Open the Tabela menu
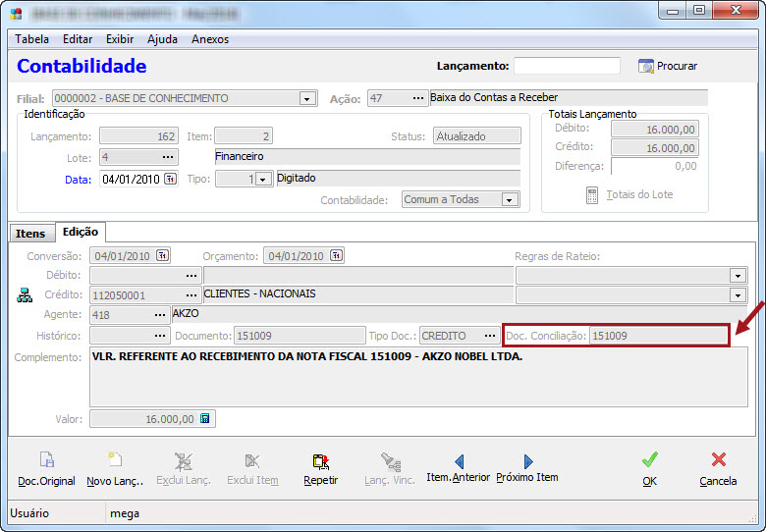Image resolution: width=766 pixels, height=532 pixels. point(32,39)
